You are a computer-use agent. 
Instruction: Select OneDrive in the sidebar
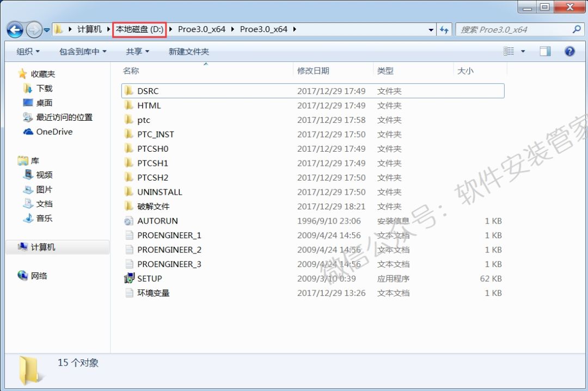pos(52,132)
